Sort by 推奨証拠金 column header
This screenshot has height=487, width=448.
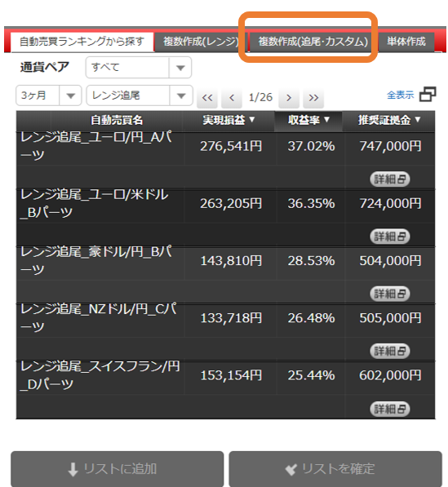click(389, 120)
